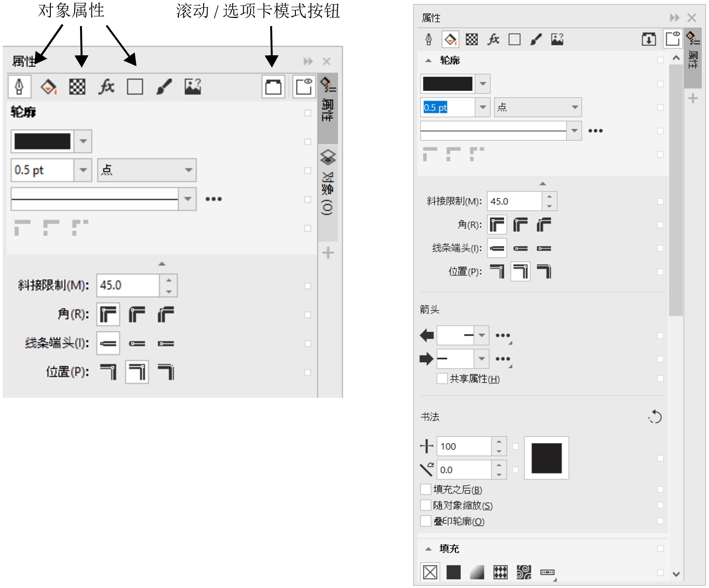Image resolution: width=709 pixels, height=588 pixels.
Task: Click the 斜接限制(M) field in right panel
Action: (x=514, y=201)
